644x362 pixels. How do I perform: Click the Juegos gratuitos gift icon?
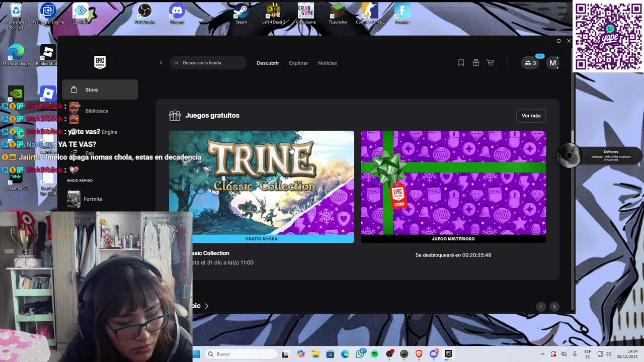[175, 116]
